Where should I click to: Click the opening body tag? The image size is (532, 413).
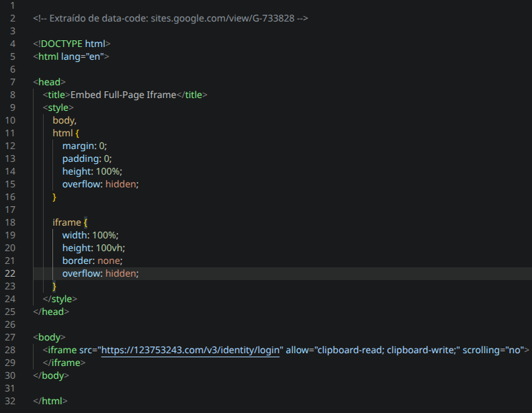49,337
